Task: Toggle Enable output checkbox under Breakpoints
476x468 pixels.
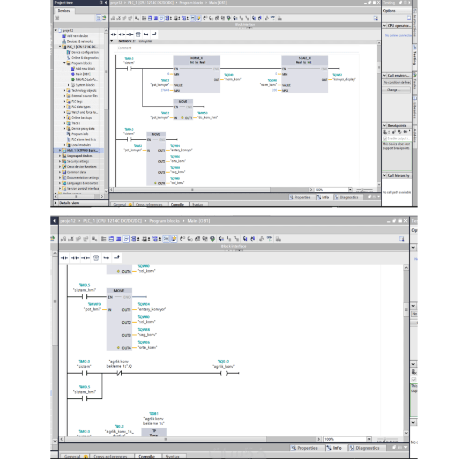Action: [x=385, y=139]
